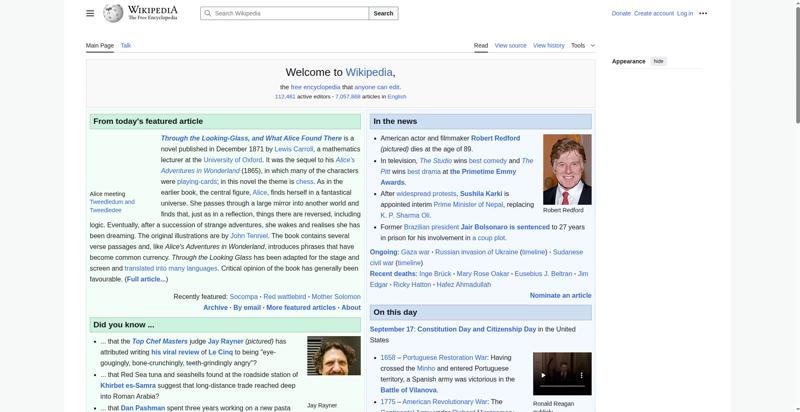The width and height of the screenshot is (800, 412).
Task: Open the chess link in featured article
Action: click(x=305, y=182)
